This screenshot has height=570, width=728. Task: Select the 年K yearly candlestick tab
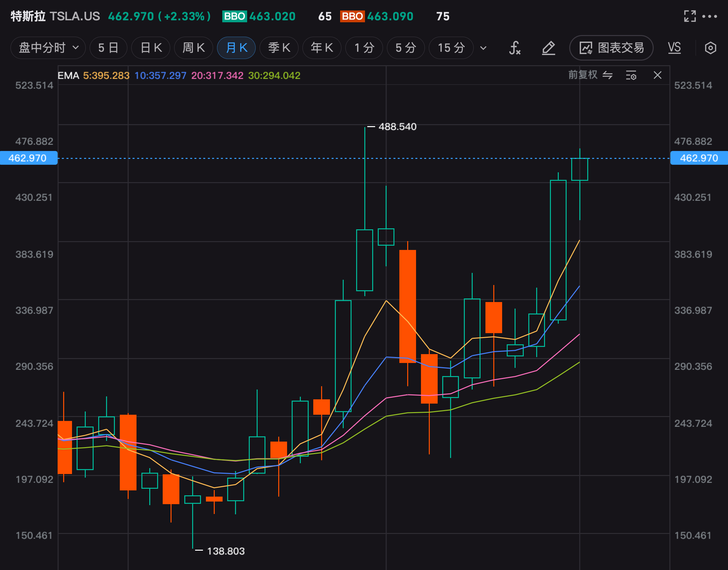coord(321,48)
